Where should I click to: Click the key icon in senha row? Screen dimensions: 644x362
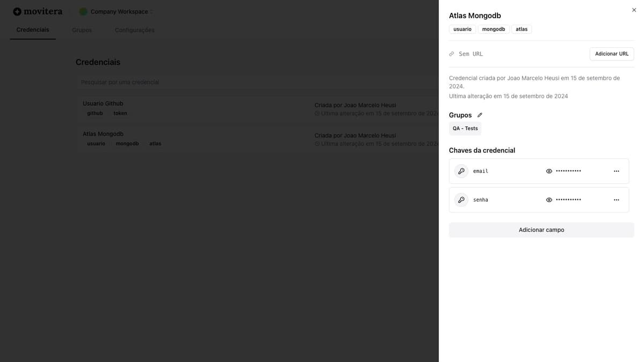tap(461, 200)
